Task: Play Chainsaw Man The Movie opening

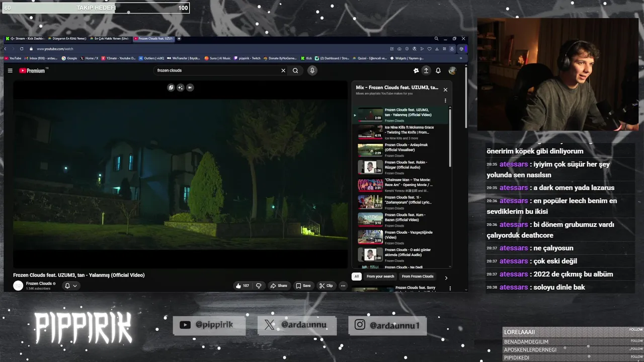Action: pyautogui.click(x=403, y=185)
